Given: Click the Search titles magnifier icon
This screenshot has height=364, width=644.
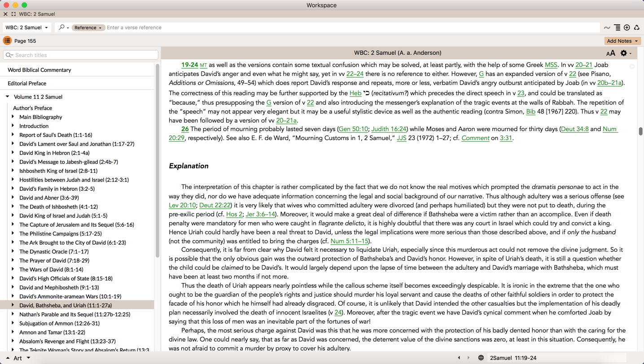Looking at the screenshot, I should (x=9, y=55).
